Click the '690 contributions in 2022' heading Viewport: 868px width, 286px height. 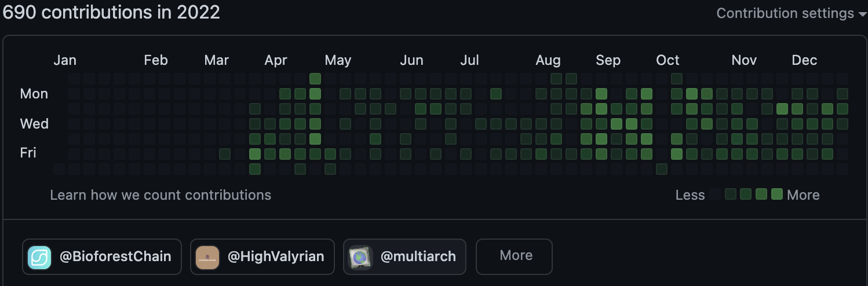point(112,13)
